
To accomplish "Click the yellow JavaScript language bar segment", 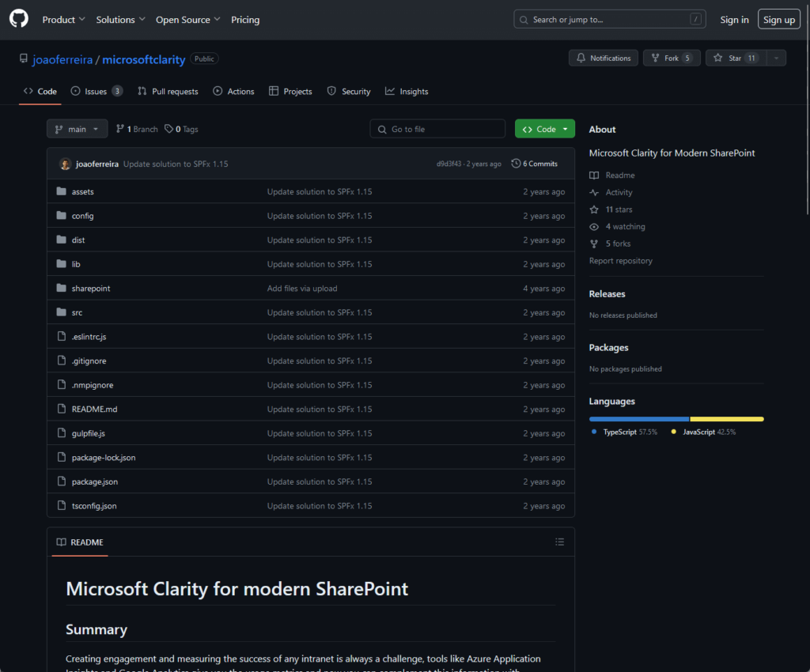I will (727, 419).
